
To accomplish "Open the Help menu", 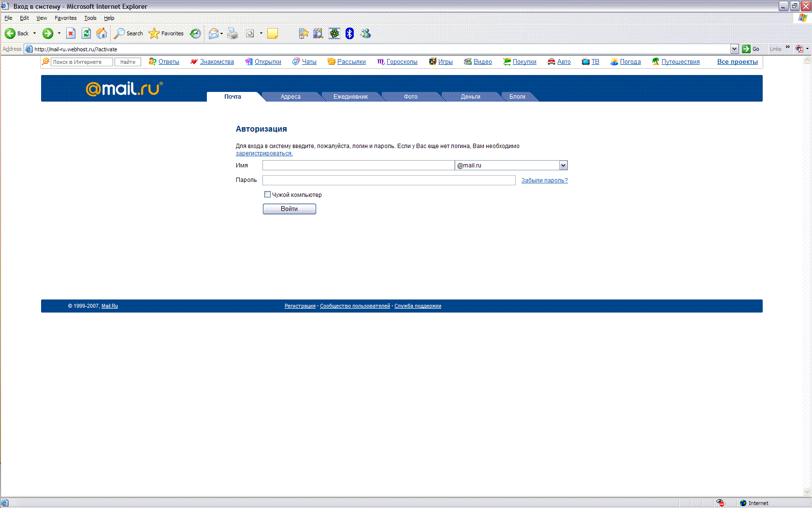I will pos(109,18).
